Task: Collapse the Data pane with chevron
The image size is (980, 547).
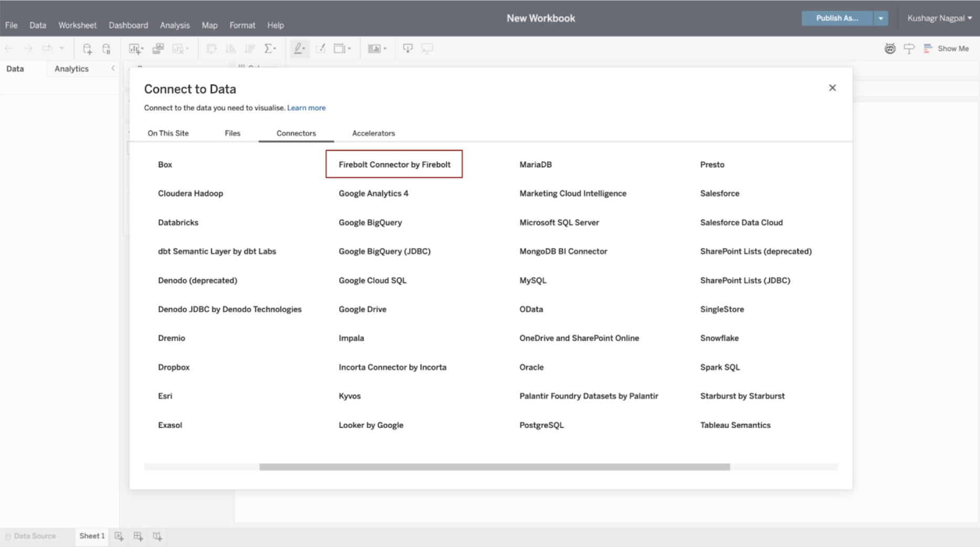Action: click(113, 68)
